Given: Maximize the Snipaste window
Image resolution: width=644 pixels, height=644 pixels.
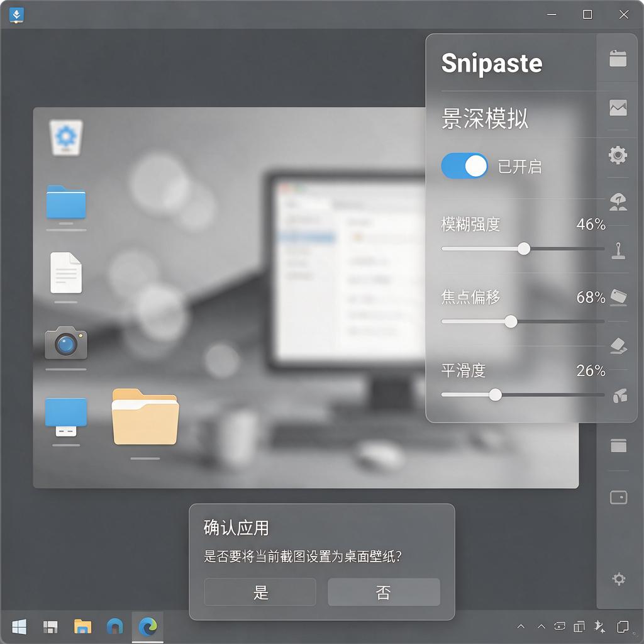Looking at the screenshot, I should pos(588,15).
